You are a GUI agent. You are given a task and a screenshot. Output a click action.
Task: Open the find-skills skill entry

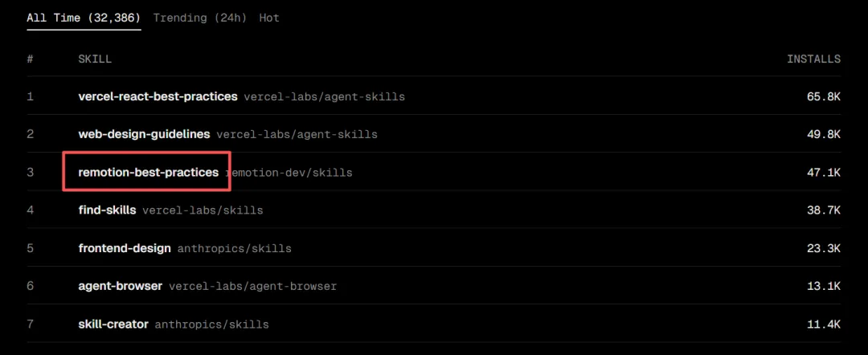pyautogui.click(x=107, y=210)
